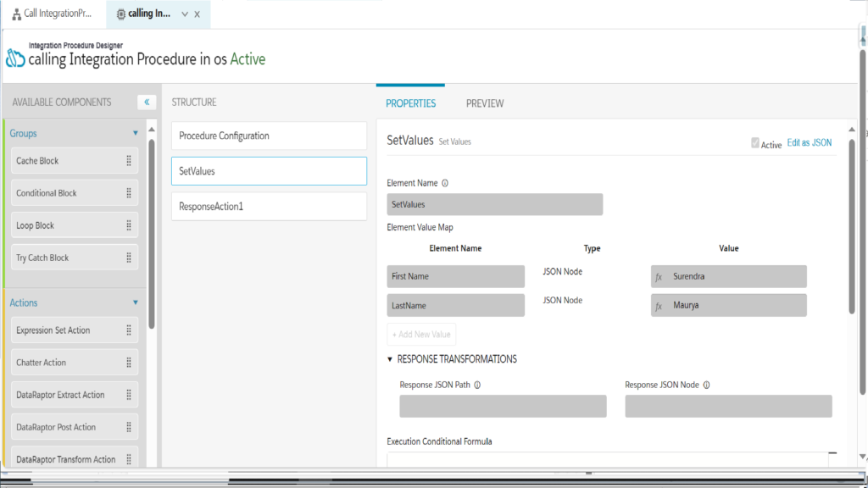This screenshot has width=868, height=488.
Task: Click the First Name element field
Action: pos(455,277)
